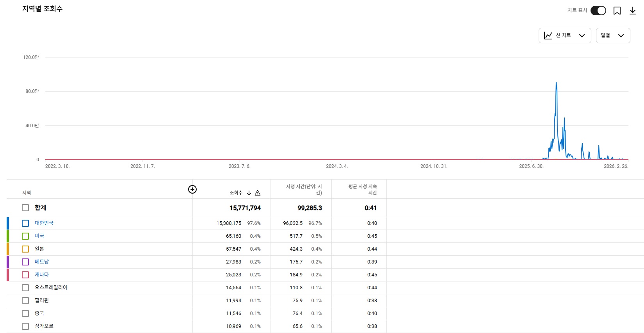Sort by 시청 시간 column header

pyautogui.click(x=304, y=189)
